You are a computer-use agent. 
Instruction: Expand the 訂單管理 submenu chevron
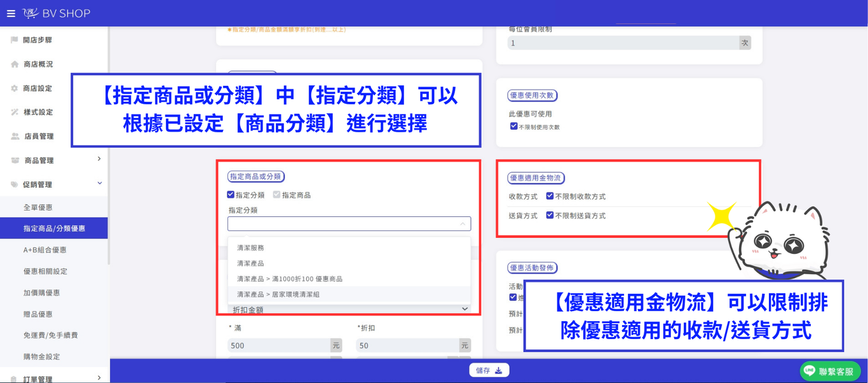(98, 378)
